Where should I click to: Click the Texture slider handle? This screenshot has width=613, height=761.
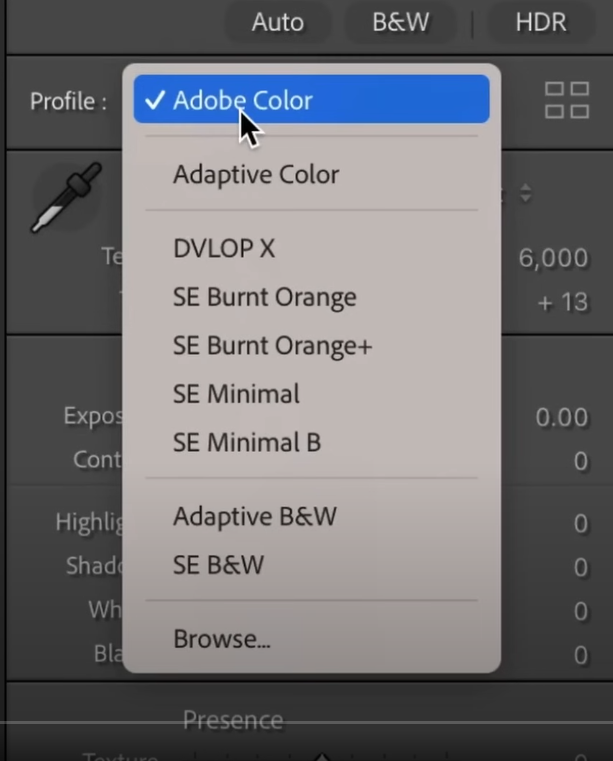click(322, 757)
